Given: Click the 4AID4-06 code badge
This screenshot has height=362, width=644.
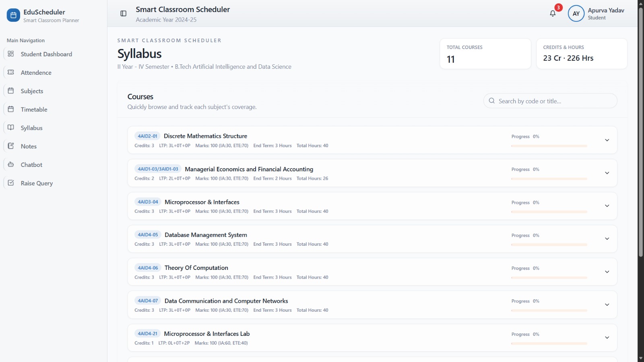Looking at the screenshot, I should [148, 268].
